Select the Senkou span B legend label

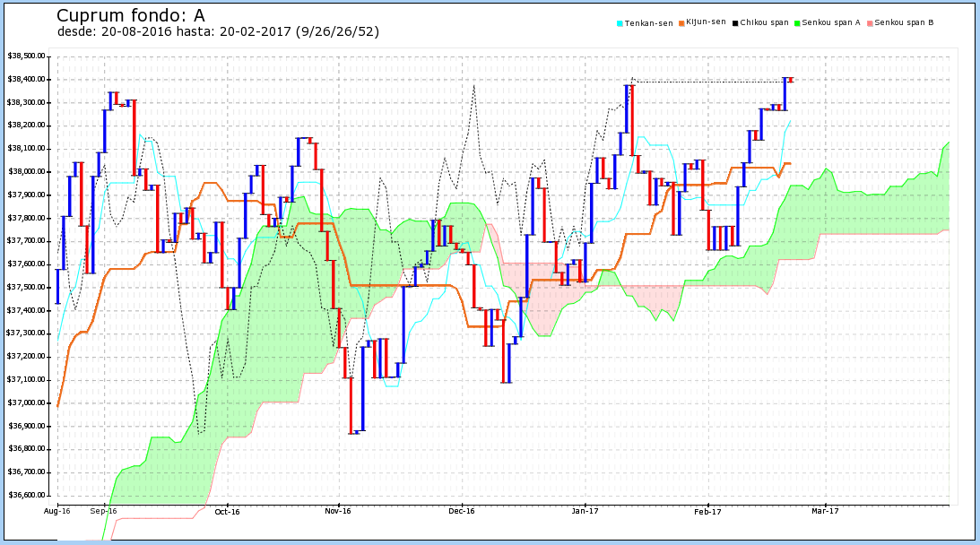tap(904, 22)
